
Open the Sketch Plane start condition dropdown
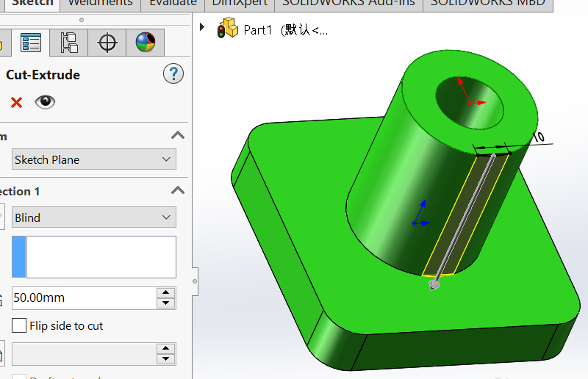94,159
